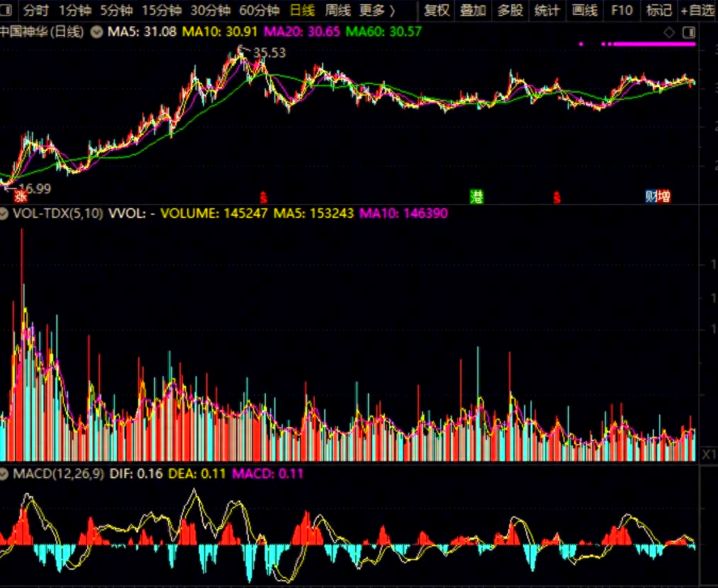Click the DIF: 0.16 value
The height and width of the screenshot is (588, 718).
136,474
